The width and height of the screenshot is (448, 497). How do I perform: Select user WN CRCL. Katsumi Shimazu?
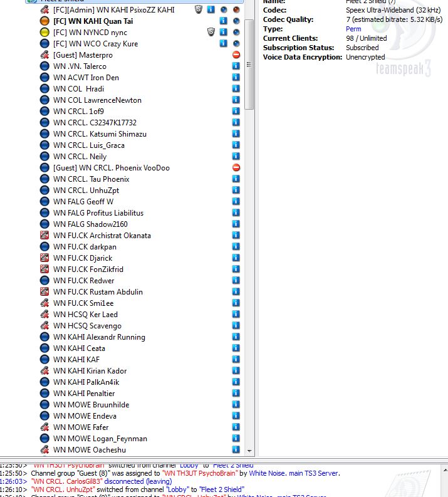pos(100,133)
